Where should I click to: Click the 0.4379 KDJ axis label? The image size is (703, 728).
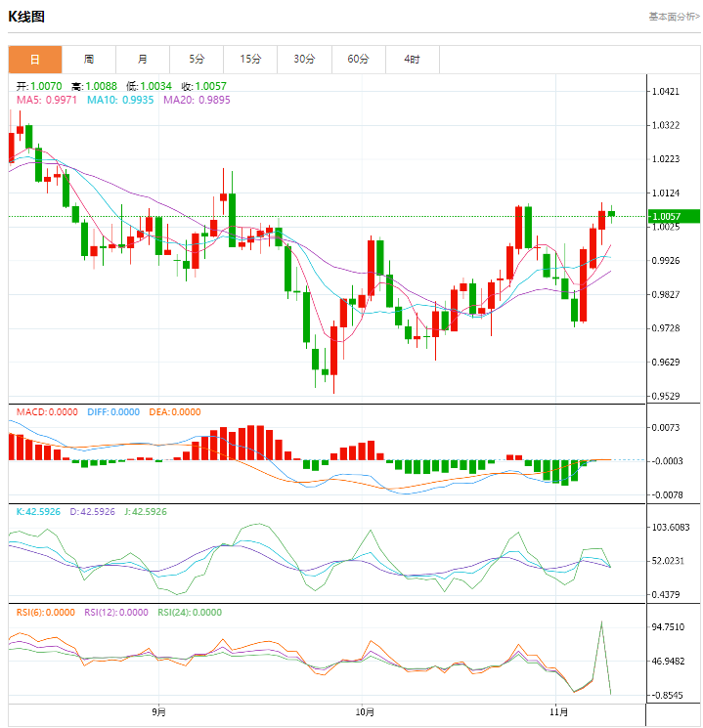666,595
